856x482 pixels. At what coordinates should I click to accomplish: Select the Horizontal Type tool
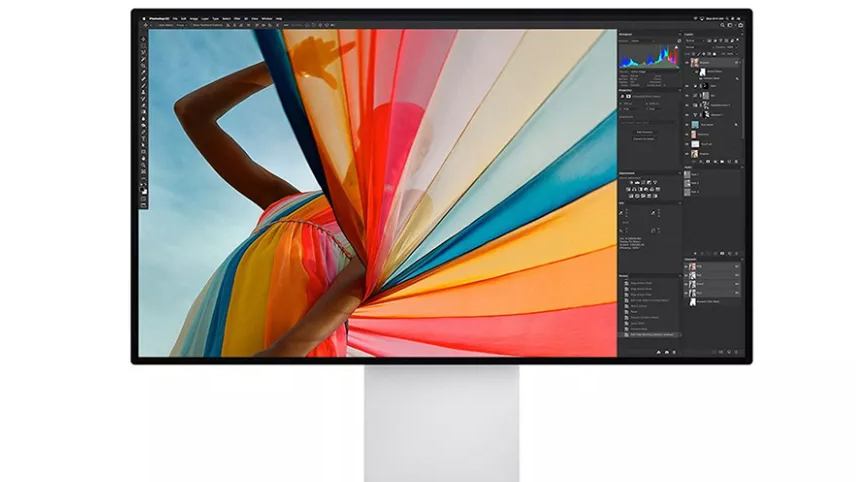tap(144, 138)
